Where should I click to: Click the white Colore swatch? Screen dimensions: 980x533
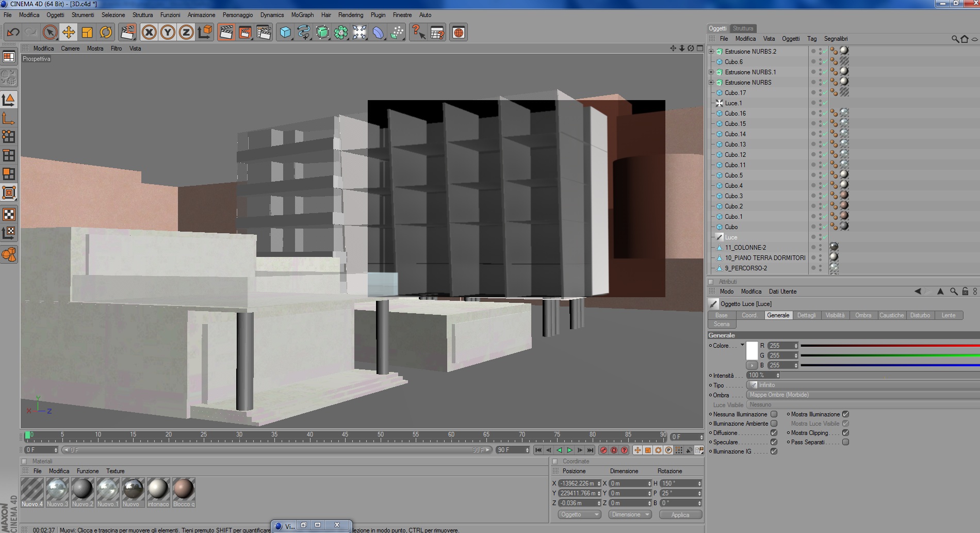[752, 351]
